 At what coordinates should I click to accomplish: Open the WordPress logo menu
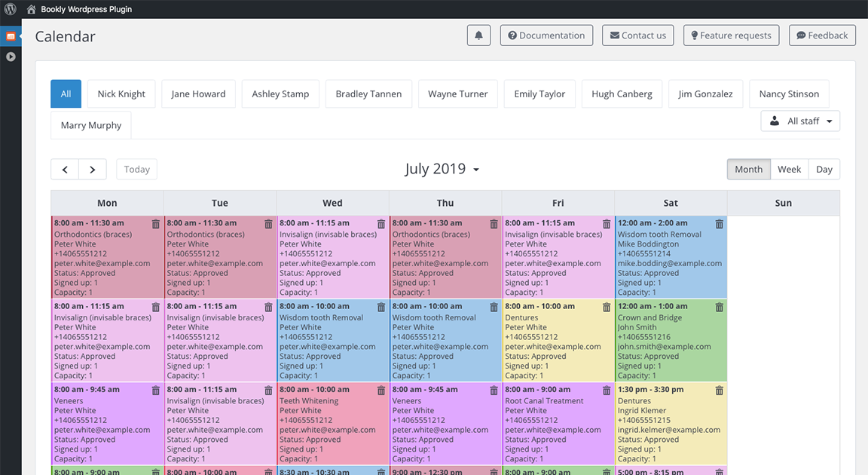coord(10,9)
